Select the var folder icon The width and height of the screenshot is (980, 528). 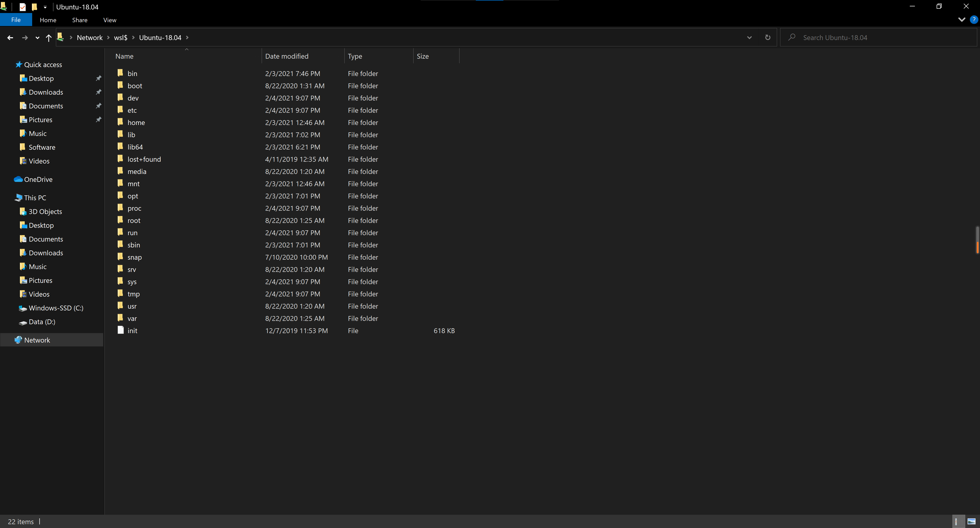pos(120,318)
